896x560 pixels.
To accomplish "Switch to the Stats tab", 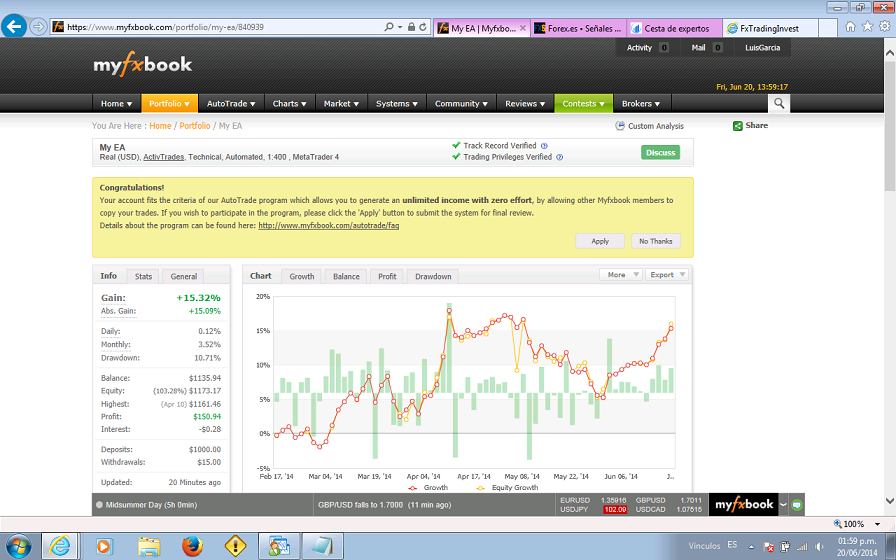I will 143,276.
